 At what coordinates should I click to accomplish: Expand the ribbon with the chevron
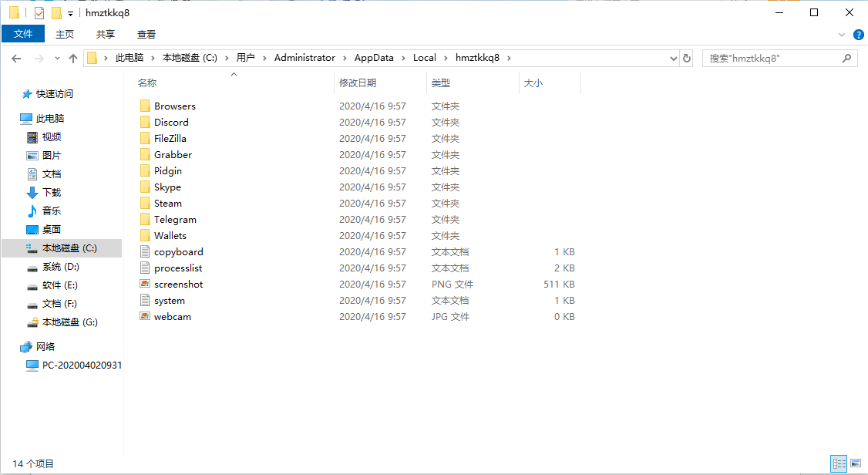point(842,35)
